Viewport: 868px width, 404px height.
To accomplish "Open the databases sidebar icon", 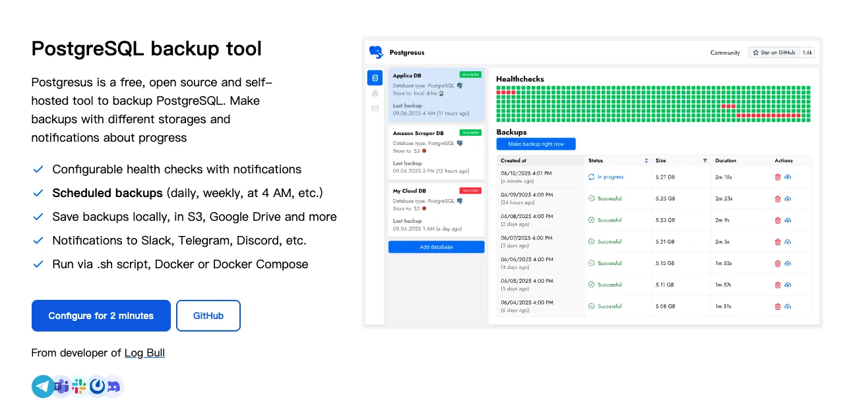I will pos(375,78).
